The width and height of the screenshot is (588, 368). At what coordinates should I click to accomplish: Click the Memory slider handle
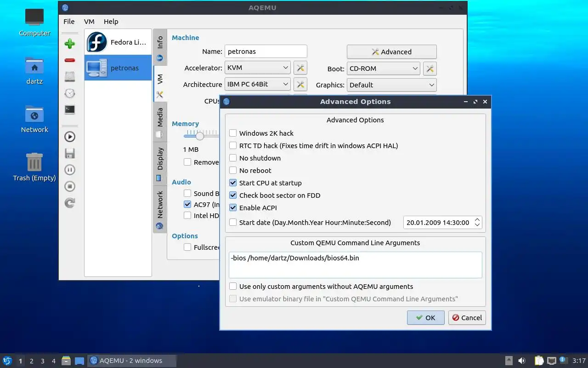(199, 136)
